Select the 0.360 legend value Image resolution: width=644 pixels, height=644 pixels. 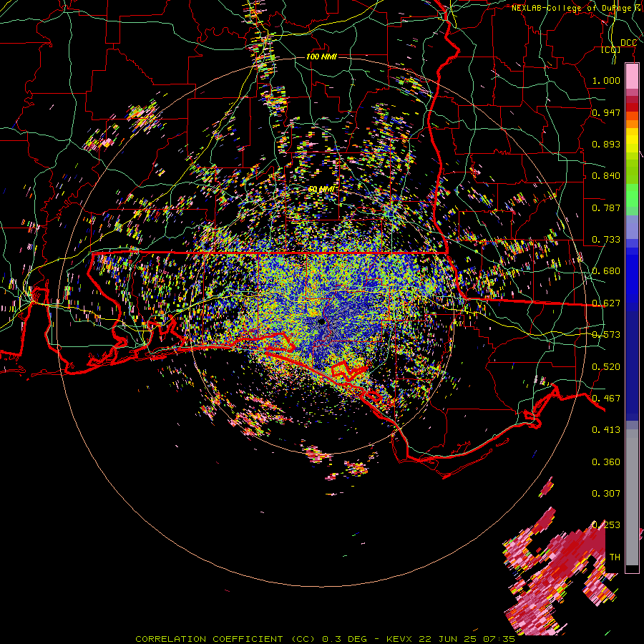606,462
